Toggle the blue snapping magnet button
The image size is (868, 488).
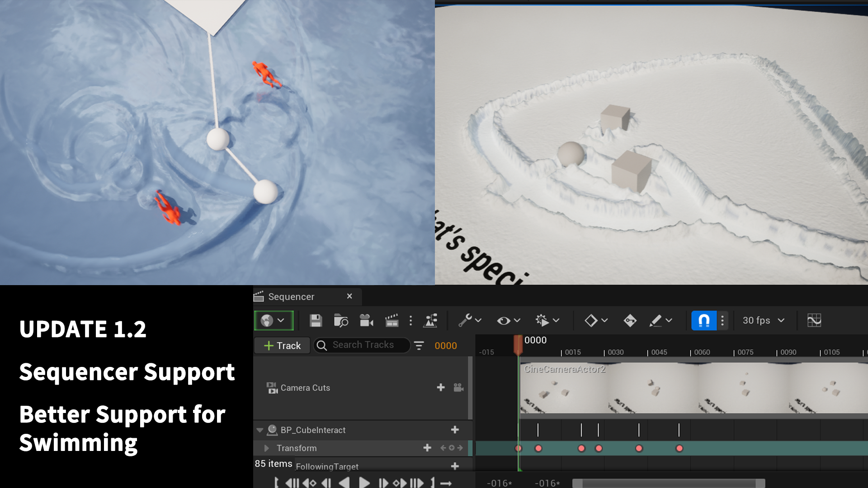point(703,321)
